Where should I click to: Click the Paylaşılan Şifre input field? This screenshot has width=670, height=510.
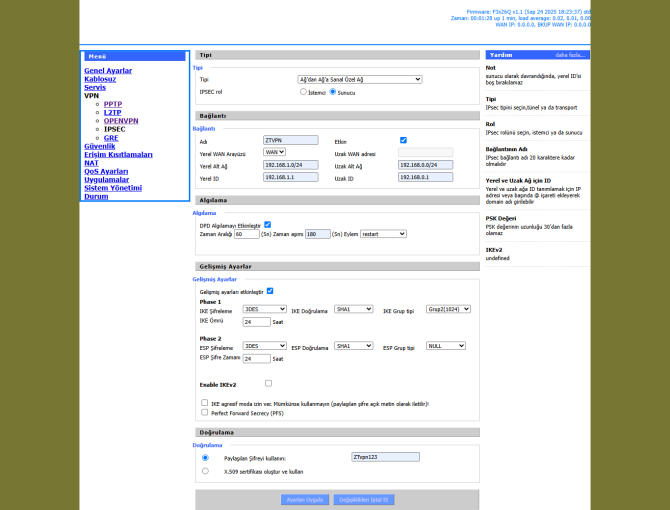385,457
